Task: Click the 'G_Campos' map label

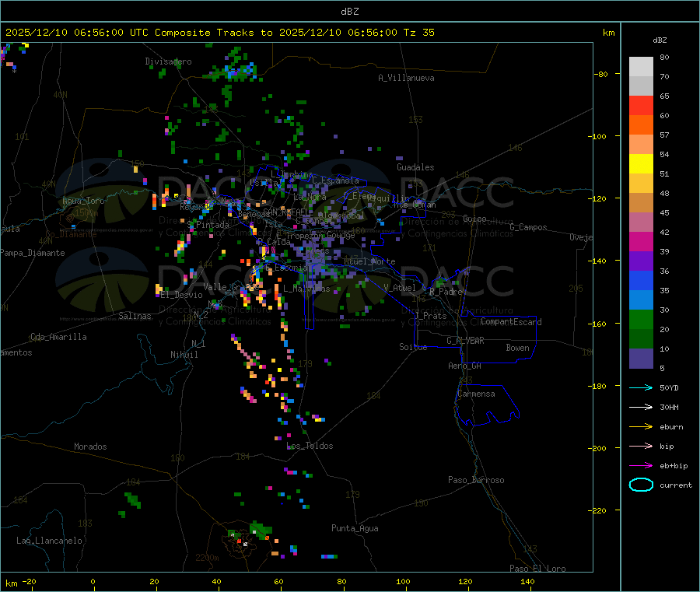Action: (528, 227)
